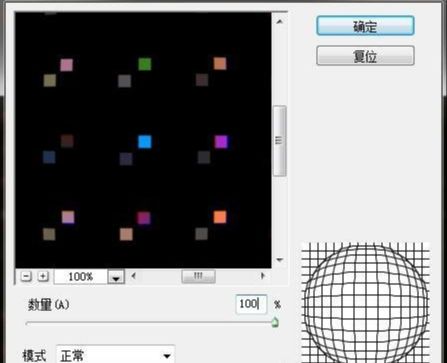Image resolution: width=447 pixels, height=363 pixels.
Task: Click the bright blue square in preview
Action: (x=145, y=142)
